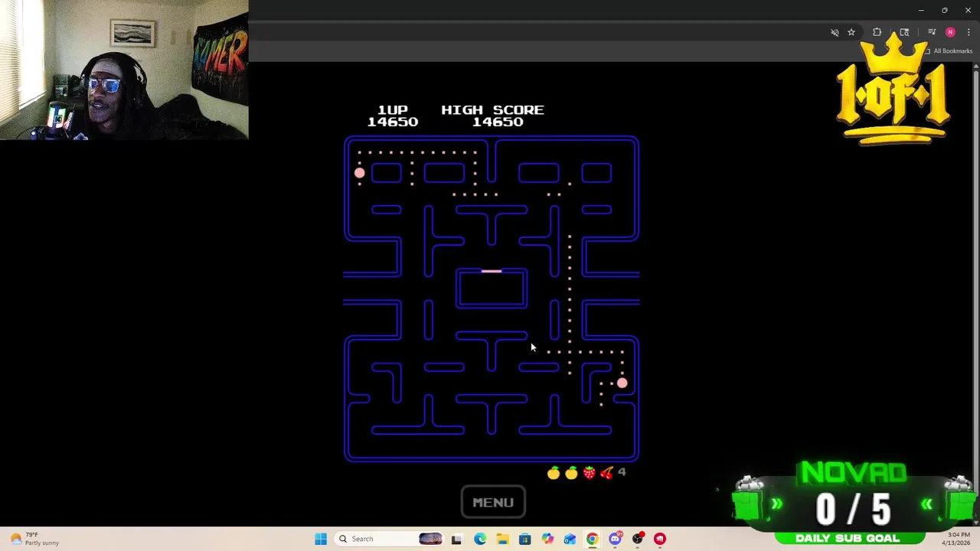The image size is (980, 551).
Task: Click the 1UP score 14650
Action: 393,122
